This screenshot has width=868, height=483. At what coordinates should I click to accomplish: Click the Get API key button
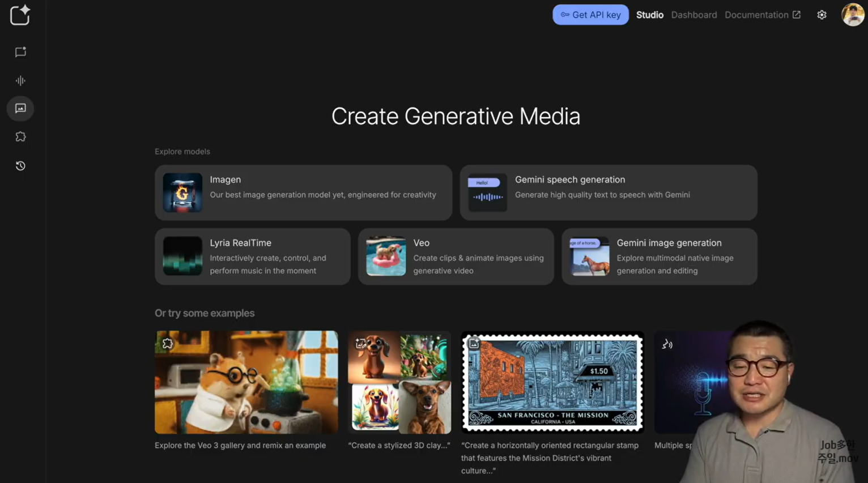(590, 15)
